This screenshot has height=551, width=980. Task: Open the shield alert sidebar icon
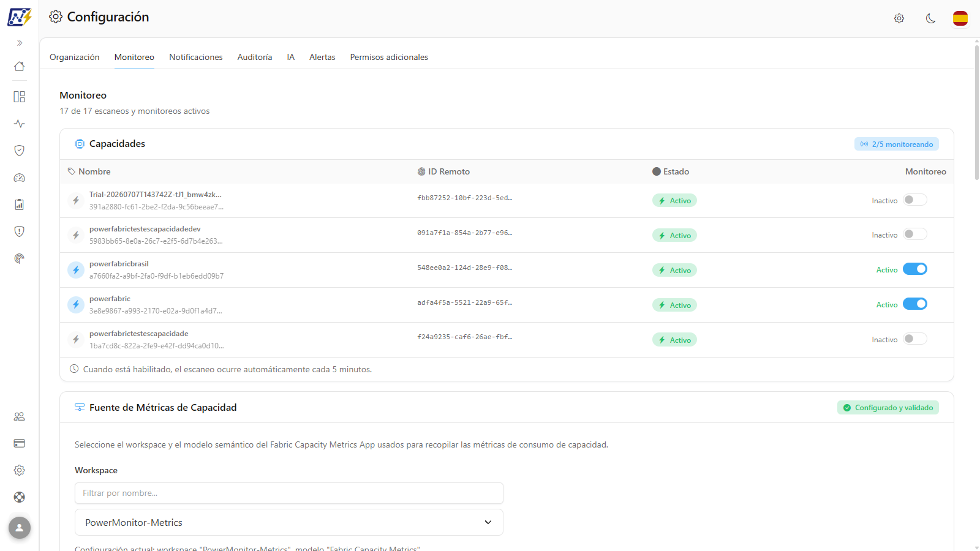20,231
